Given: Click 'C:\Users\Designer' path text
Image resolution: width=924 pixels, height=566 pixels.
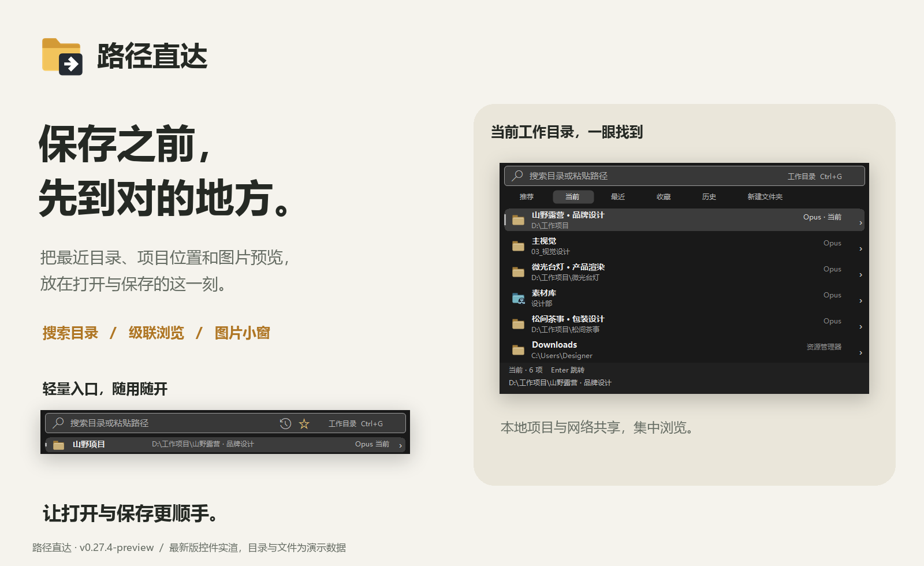Looking at the screenshot, I should pos(562,356).
